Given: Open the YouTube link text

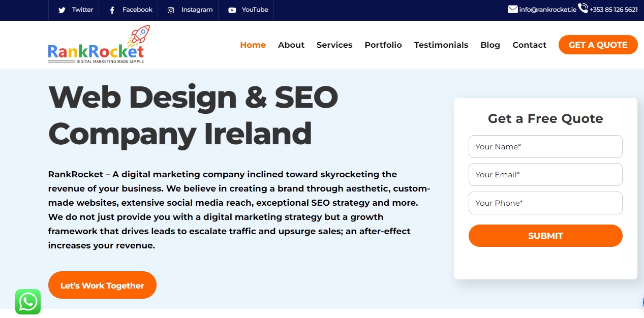Looking at the screenshot, I should pos(255,10).
